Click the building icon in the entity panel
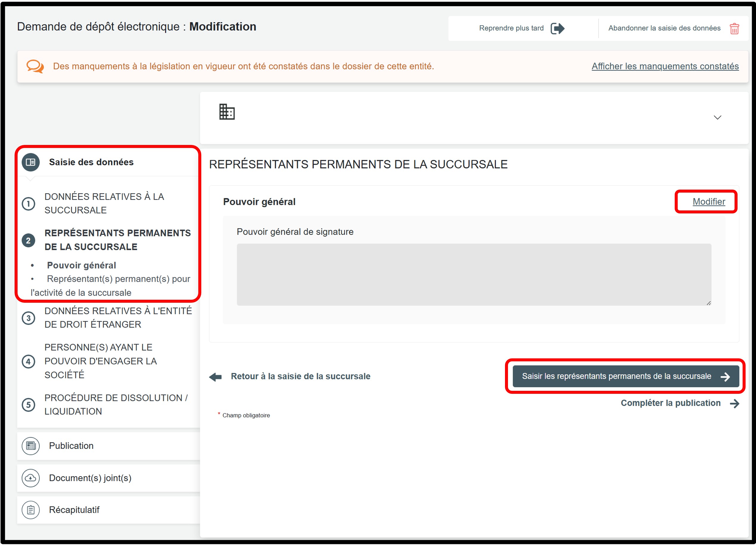Image resolution: width=756 pixels, height=545 pixels. coord(227,112)
